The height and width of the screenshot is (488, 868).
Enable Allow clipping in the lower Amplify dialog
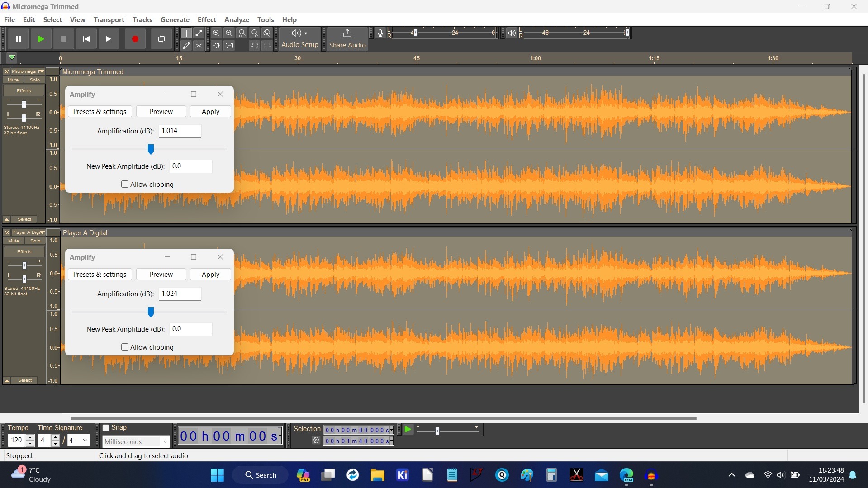(125, 347)
